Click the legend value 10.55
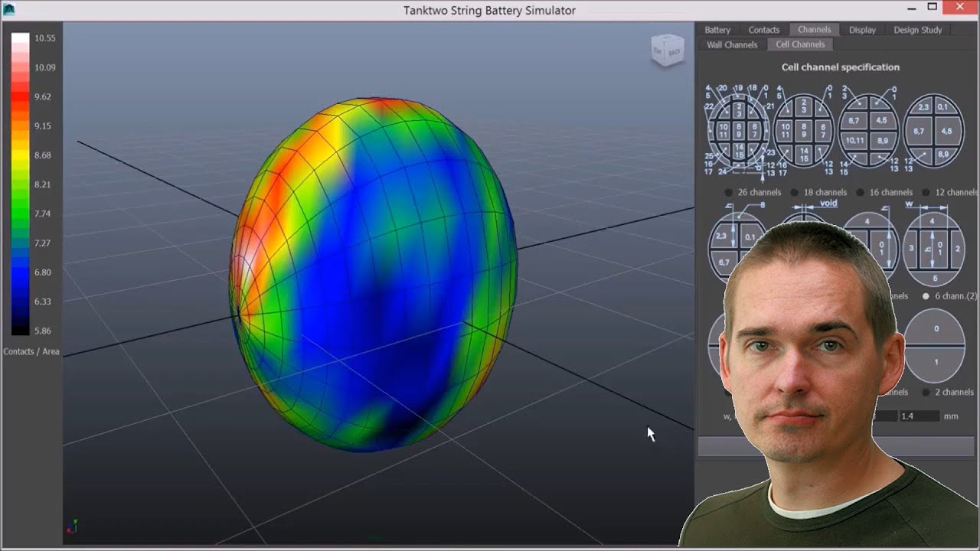This screenshot has height=551, width=980. 45,38
